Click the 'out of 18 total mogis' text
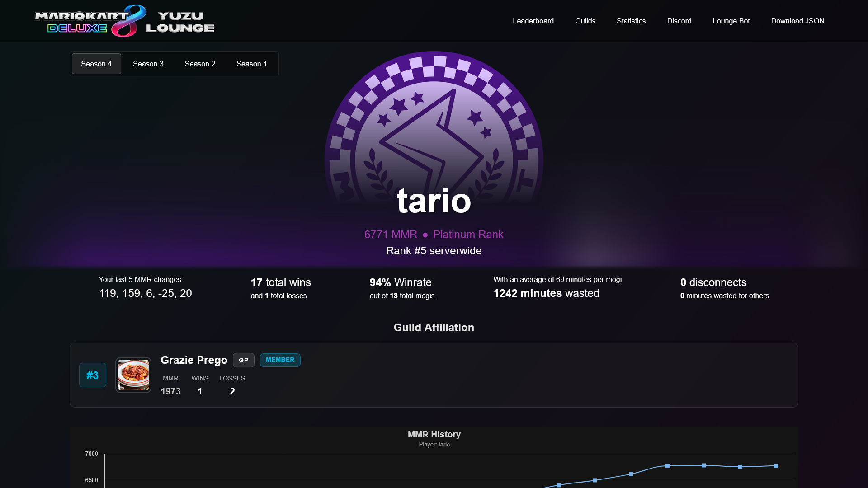The width and height of the screenshot is (868, 488). pyautogui.click(x=402, y=296)
